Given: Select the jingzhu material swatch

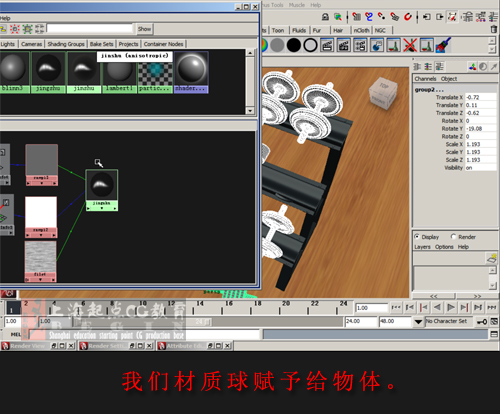Looking at the screenshot, I should pyautogui.click(x=48, y=72).
